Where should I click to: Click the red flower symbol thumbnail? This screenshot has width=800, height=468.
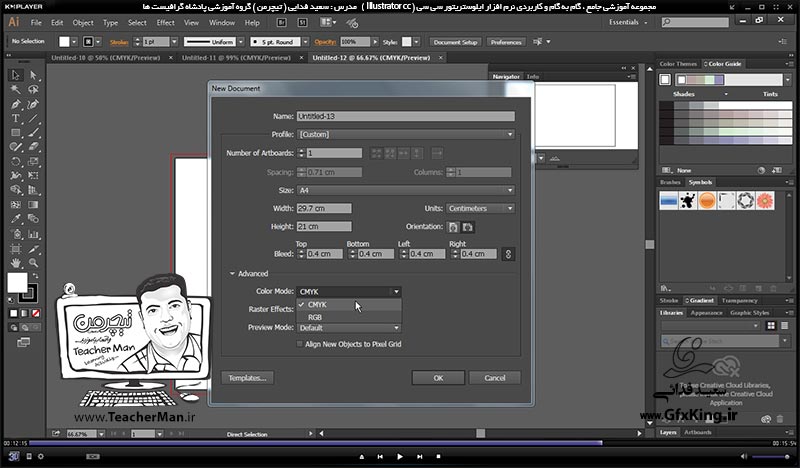click(765, 201)
